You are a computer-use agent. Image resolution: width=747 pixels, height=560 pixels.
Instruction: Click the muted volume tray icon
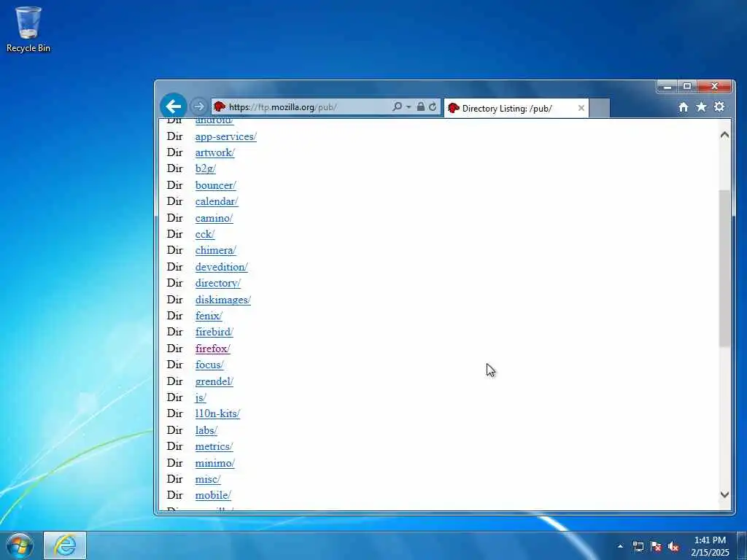tap(673, 547)
